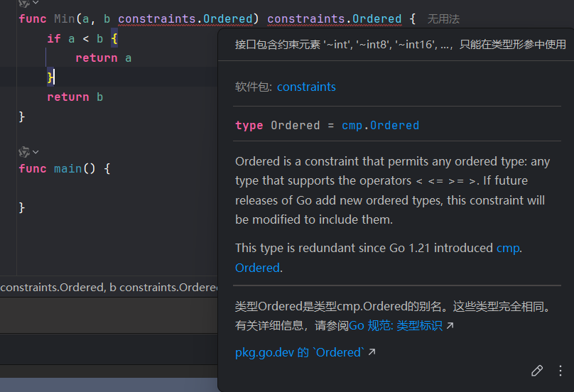This screenshot has height=392, width=574.
Task: Open the Go 规范: 类型标识 link
Action: (396, 326)
